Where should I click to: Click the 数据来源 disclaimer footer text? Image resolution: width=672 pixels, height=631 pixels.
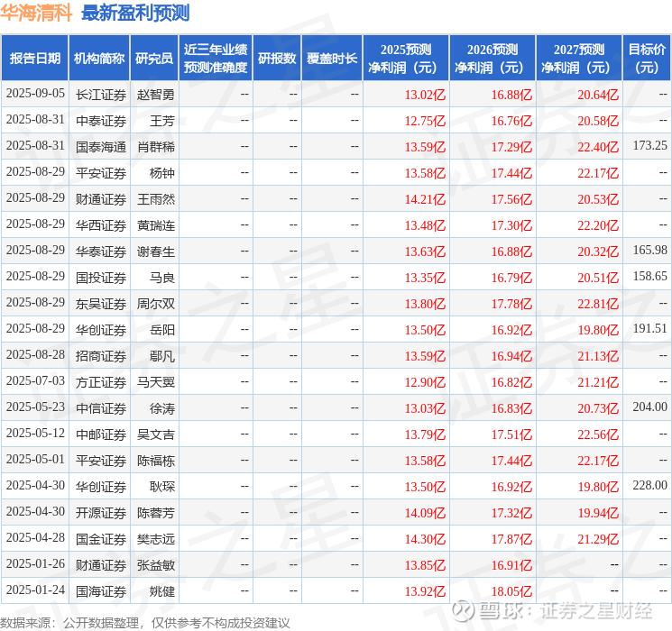click(145, 622)
